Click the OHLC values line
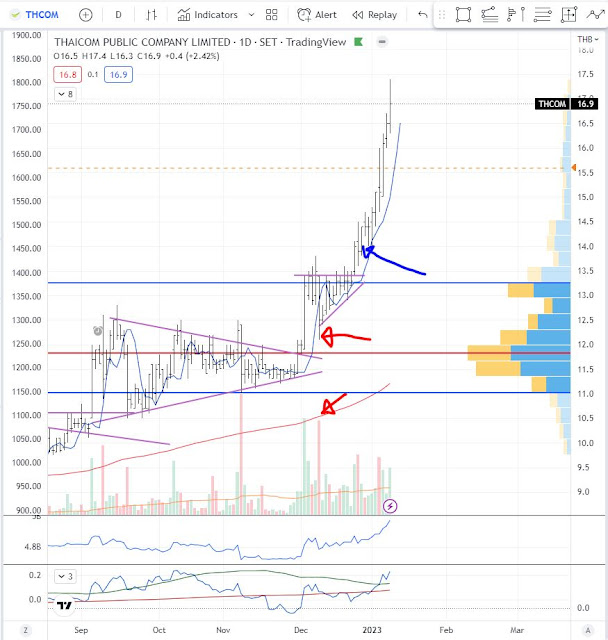 137,56
